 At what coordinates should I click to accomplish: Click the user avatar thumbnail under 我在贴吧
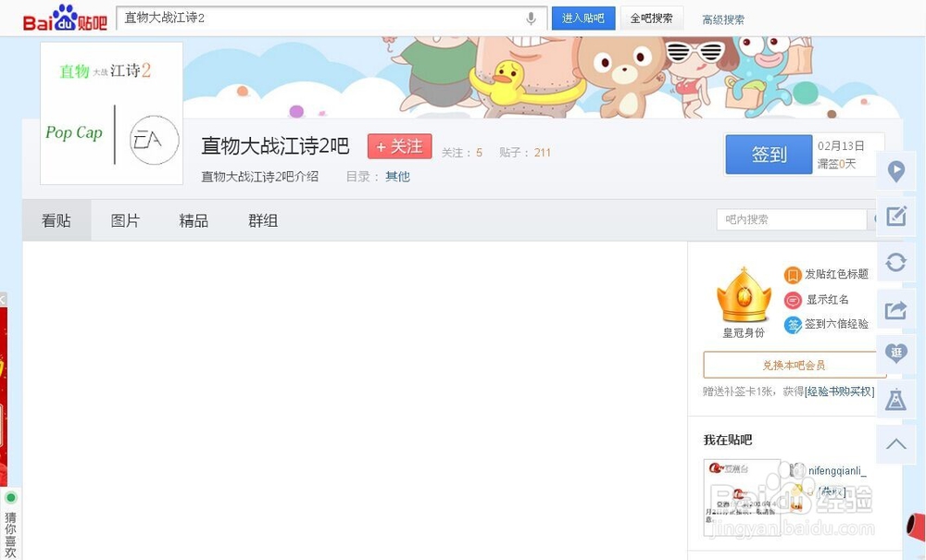click(x=743, y=496)
